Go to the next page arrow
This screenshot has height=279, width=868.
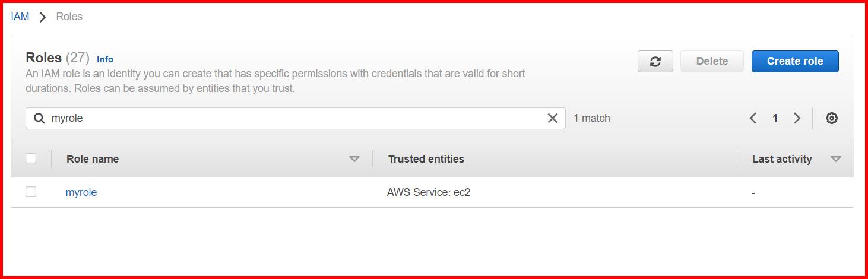click(x=797, y=118)
